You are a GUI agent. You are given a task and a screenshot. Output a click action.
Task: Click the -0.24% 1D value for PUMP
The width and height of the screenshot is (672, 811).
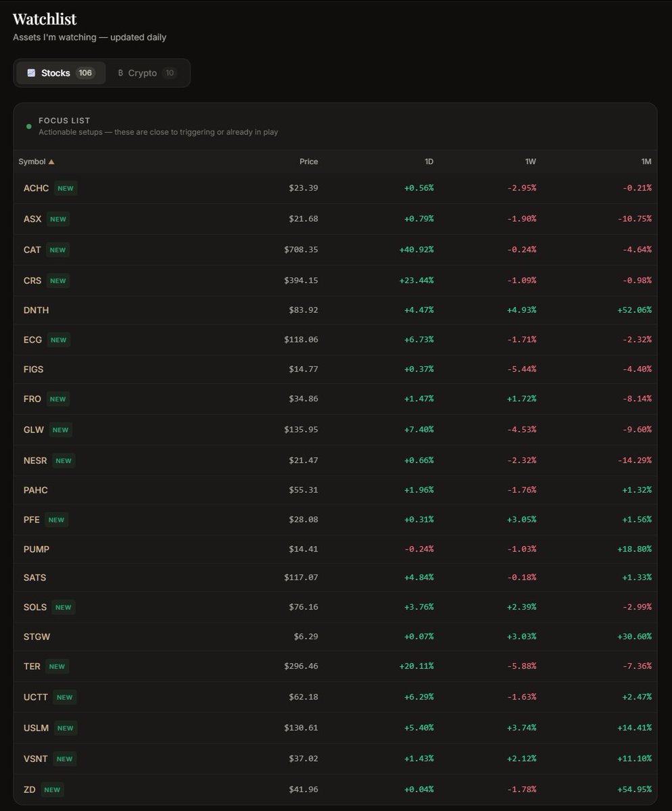[x=419, y=549]
